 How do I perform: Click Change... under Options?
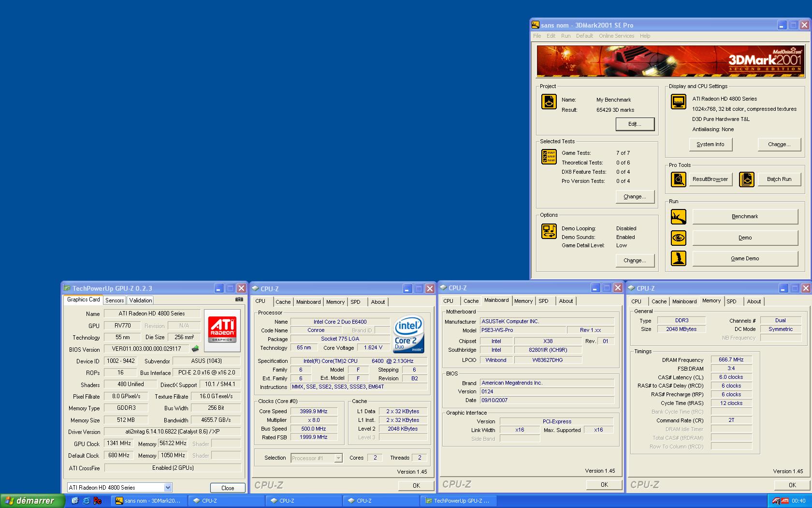point(635,260)
